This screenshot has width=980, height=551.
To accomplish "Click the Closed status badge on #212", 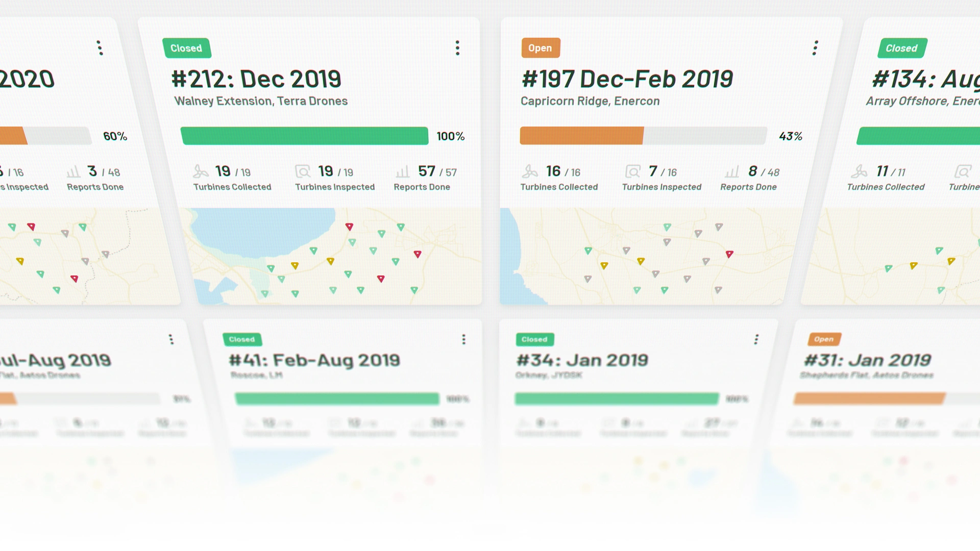I will [x=186, y=48].
